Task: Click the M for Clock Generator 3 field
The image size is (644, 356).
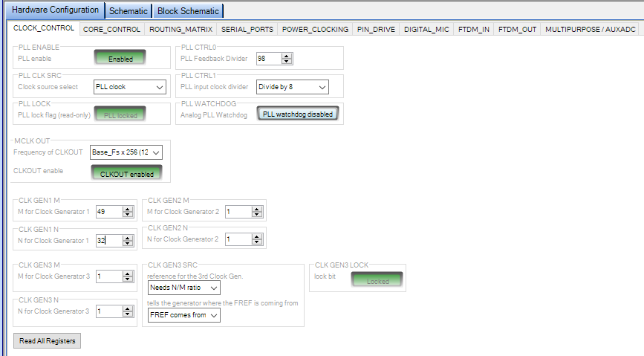Action: [109, 276]
